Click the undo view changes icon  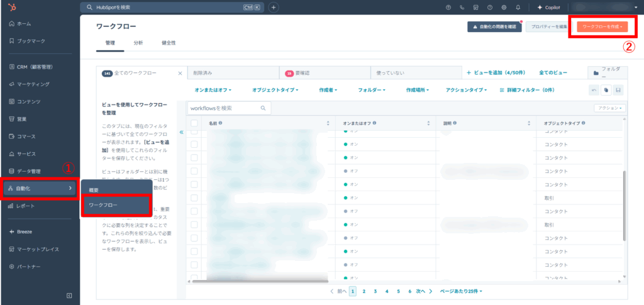coord(594,90)
